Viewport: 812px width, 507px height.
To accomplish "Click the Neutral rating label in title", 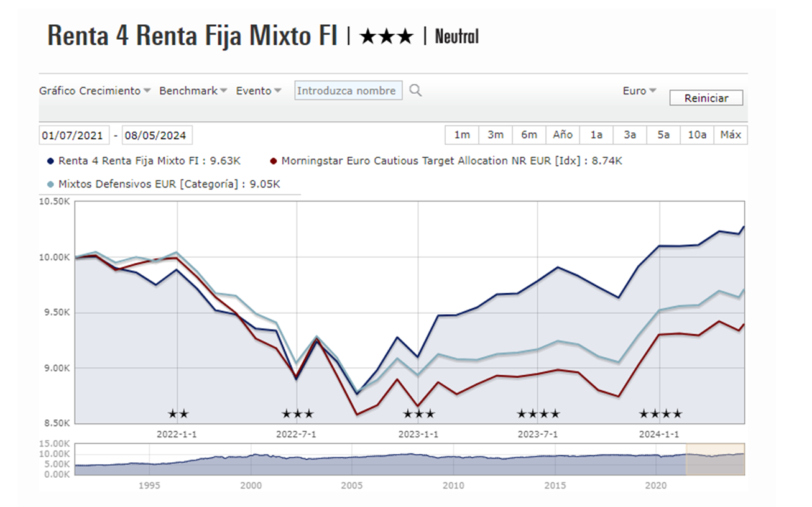I will click(457, 37).
